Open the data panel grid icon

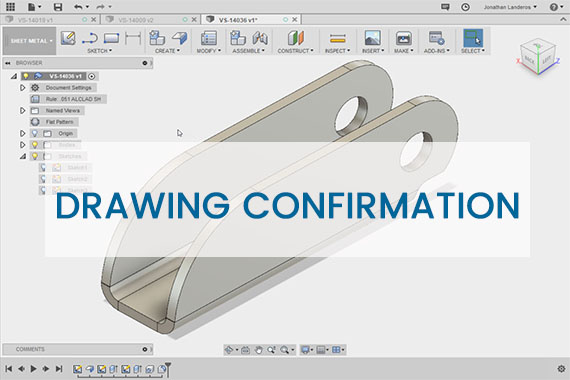(x=11, y=7)
